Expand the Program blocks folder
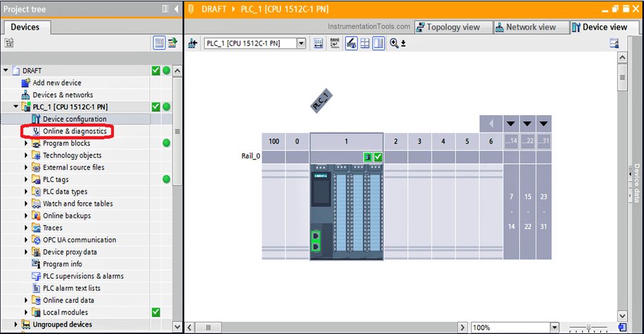The image size is (644, 334). (x=26, y=144)
